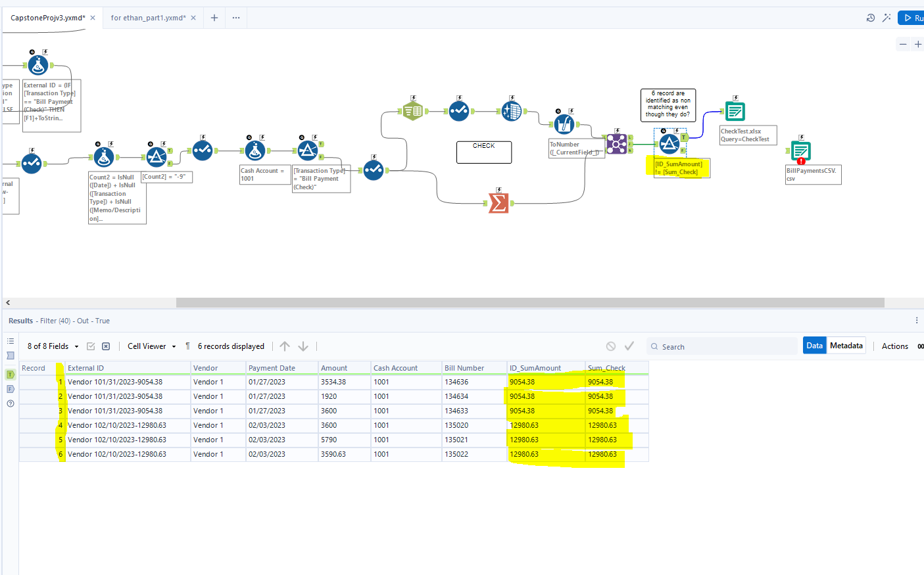This screenshot has width=924, height=575.
Task: Select the green Transpose tool on the canvas
Action: [412, 110]
